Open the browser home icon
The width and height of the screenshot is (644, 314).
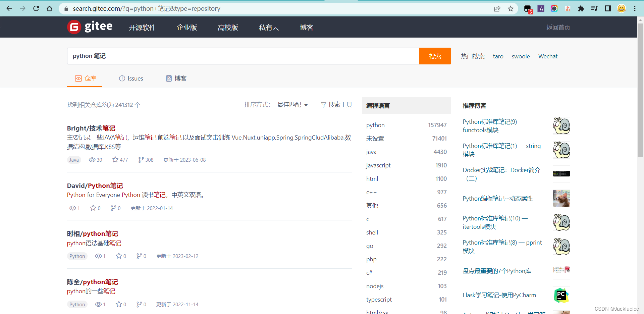click(50, 8)
